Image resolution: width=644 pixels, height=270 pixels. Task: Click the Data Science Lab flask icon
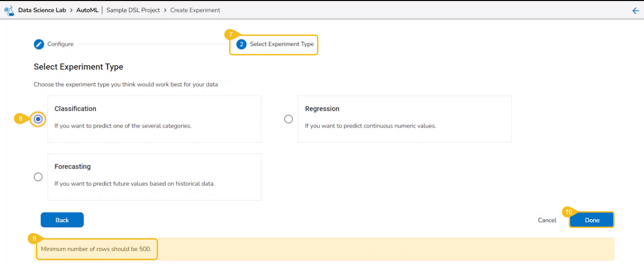click(9, 10)
